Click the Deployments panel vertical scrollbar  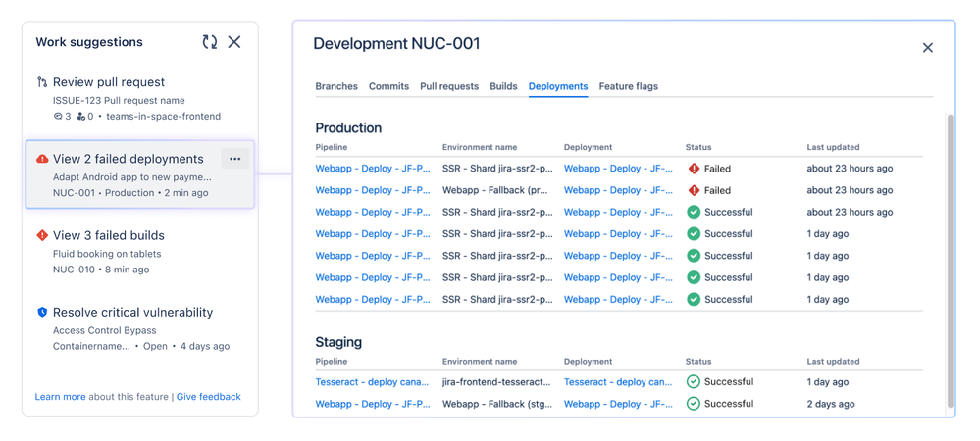point(951,261)
